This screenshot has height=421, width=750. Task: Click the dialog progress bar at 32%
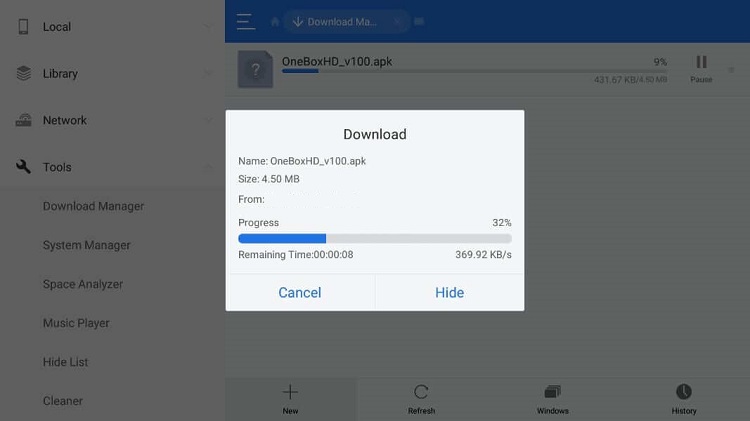click(x=375, y=238)
